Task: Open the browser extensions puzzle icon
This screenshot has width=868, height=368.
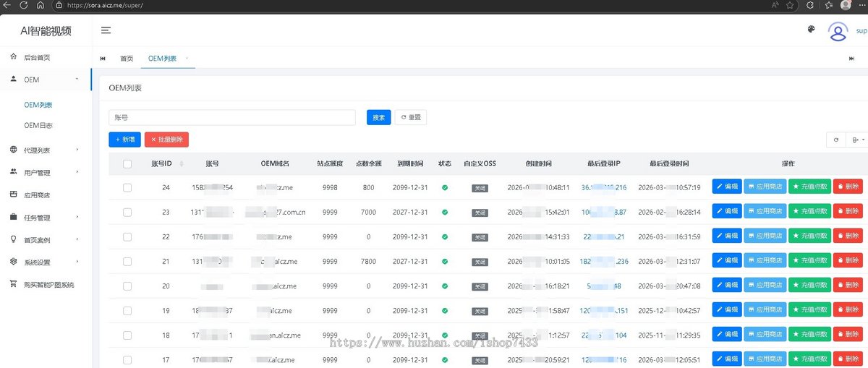Action: (810, 5)
